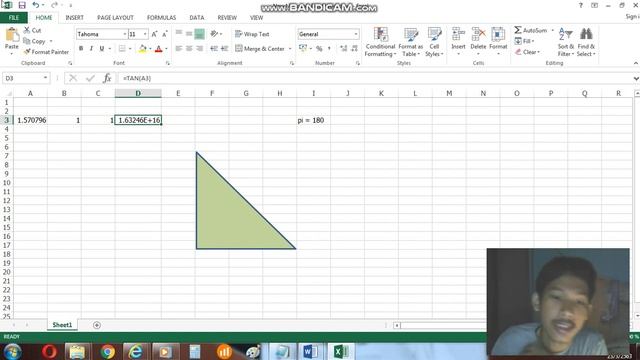640x360 pixels.
Task: Open the font size dropdown
Action: coord(145,34)
